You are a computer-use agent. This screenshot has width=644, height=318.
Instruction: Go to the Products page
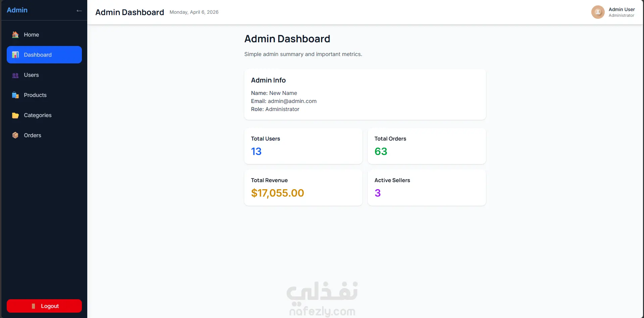tap(35, 95)
